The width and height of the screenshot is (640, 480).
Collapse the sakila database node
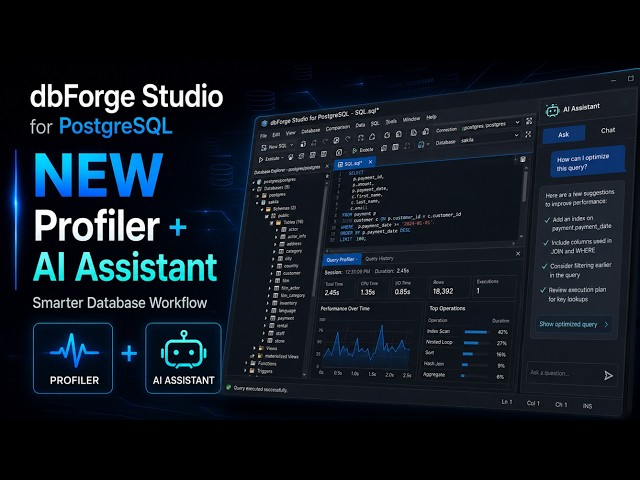click(x=258, y=202)
